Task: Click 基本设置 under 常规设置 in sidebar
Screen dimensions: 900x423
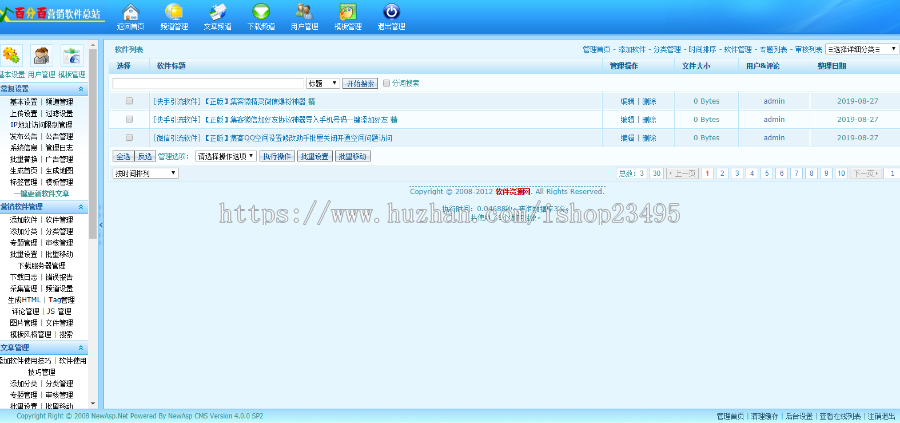Action: pos(24,102)
